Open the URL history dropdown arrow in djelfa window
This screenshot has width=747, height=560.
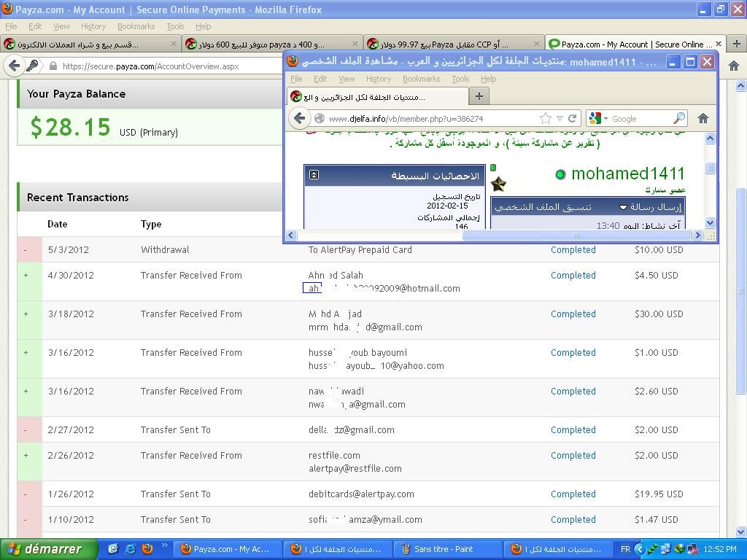[x=560, y=119]
